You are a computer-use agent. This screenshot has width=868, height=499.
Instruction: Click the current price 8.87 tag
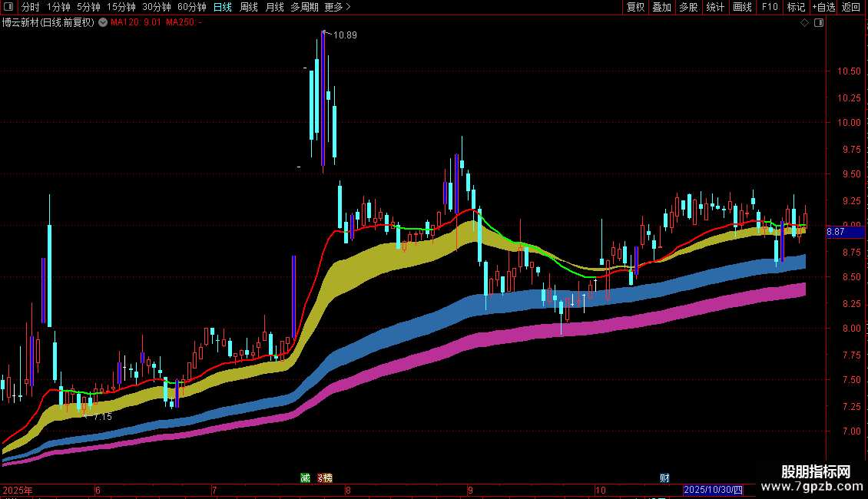(x=845, y=232)
